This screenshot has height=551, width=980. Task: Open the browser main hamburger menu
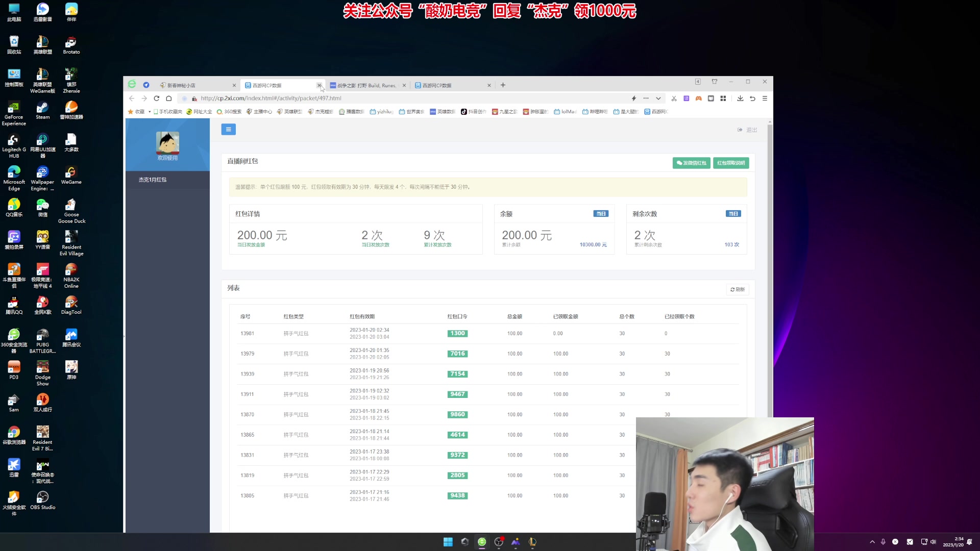click(x=765, y=98)
